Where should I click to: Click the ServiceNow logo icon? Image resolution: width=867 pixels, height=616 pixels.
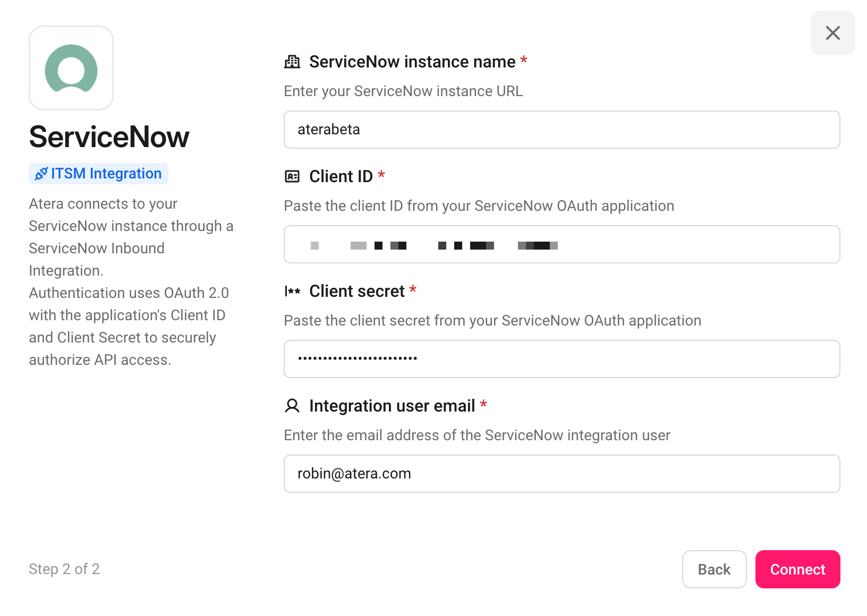[x=71, y=68]
